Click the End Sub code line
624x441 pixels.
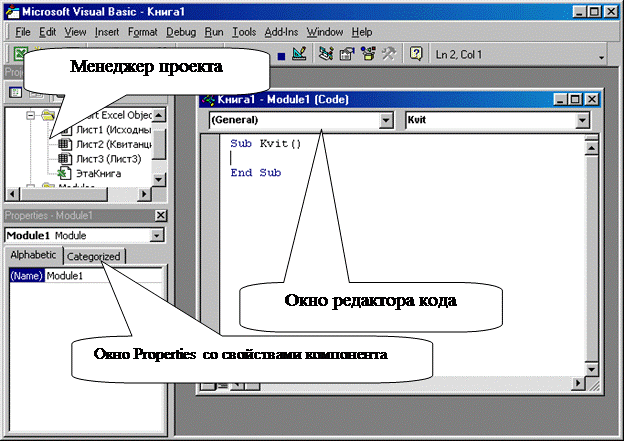(255, 173)
